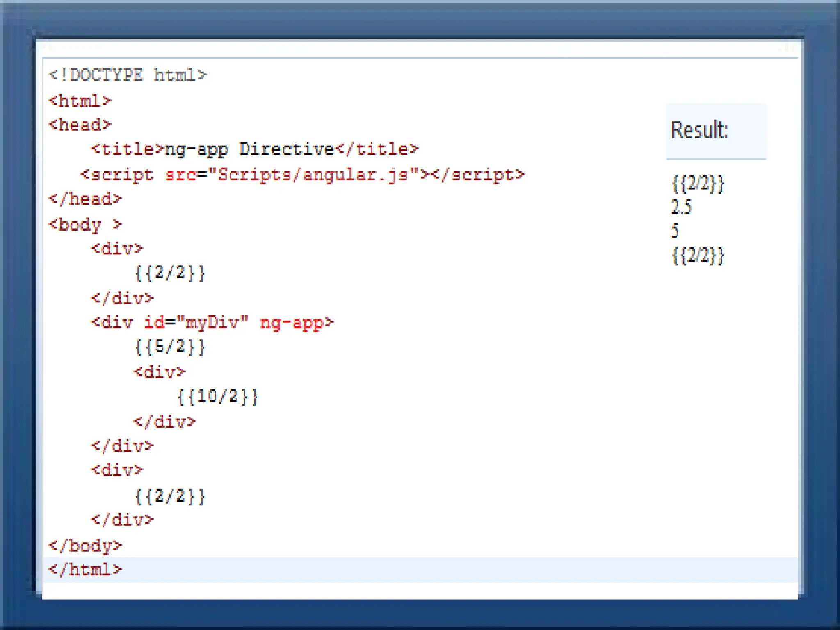Click the opening body tag
Viewport: 840px width, 630px height.
85,225
